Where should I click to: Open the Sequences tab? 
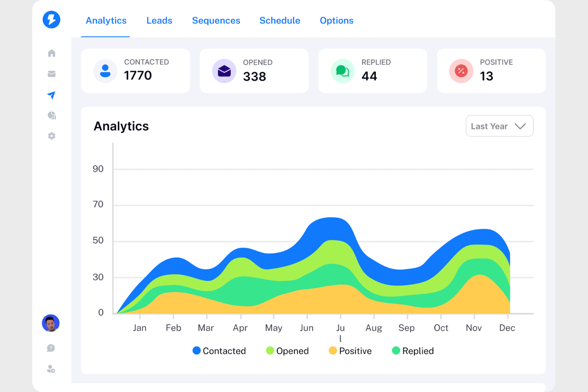[x=216, y=20]
